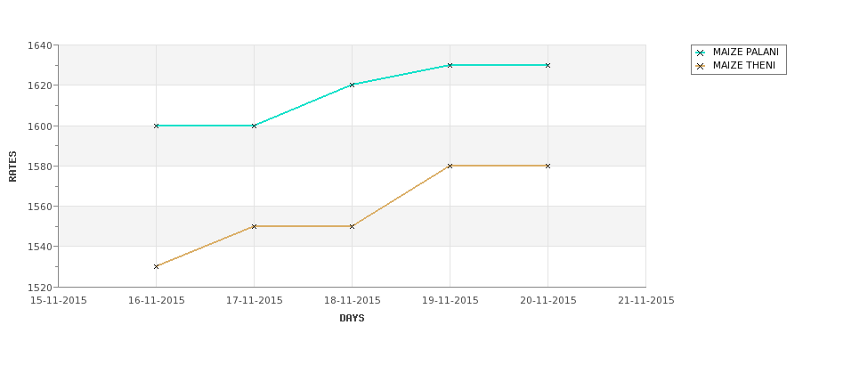Click the DAYS axis title
This screenshot has width=868, height=382.
point(352,318)
